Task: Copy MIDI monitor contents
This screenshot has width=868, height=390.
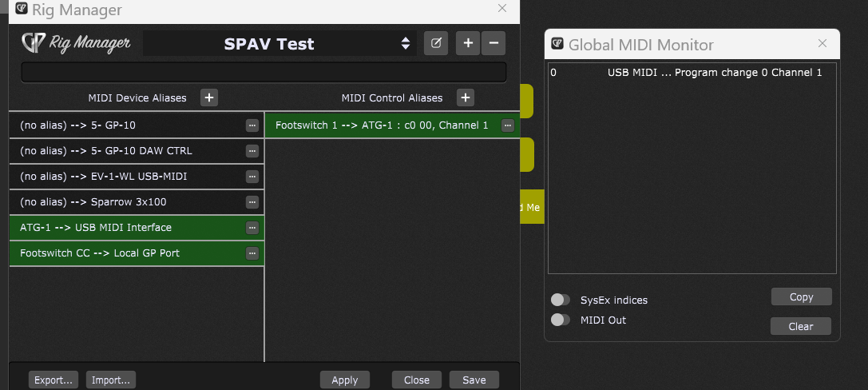Action: point(801,297)
